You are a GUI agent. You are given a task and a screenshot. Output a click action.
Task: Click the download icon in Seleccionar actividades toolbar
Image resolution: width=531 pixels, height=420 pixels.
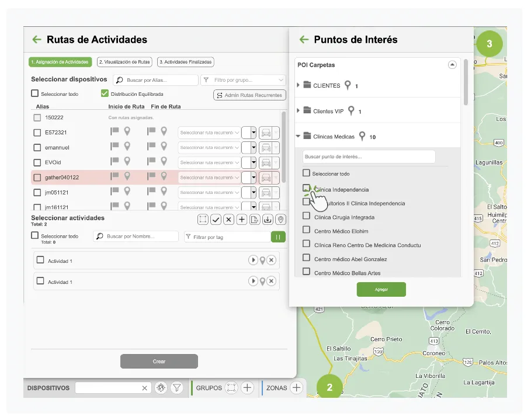click(x=268, y=220)
